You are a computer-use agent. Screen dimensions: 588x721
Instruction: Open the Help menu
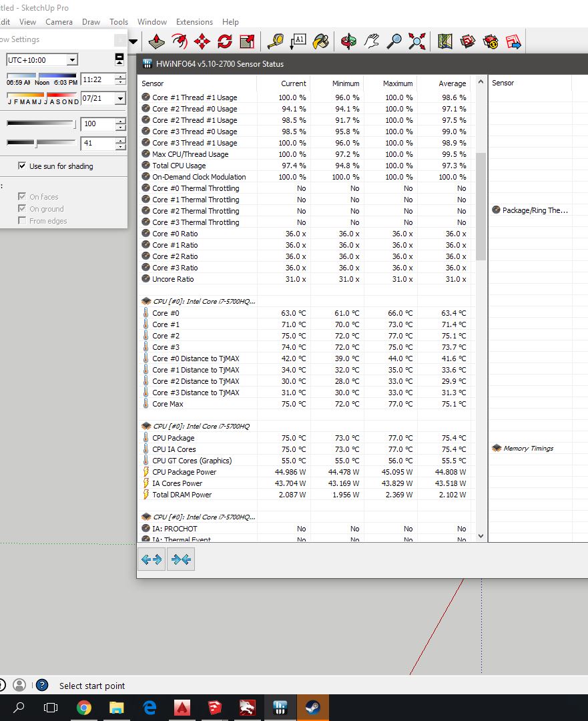230,21
